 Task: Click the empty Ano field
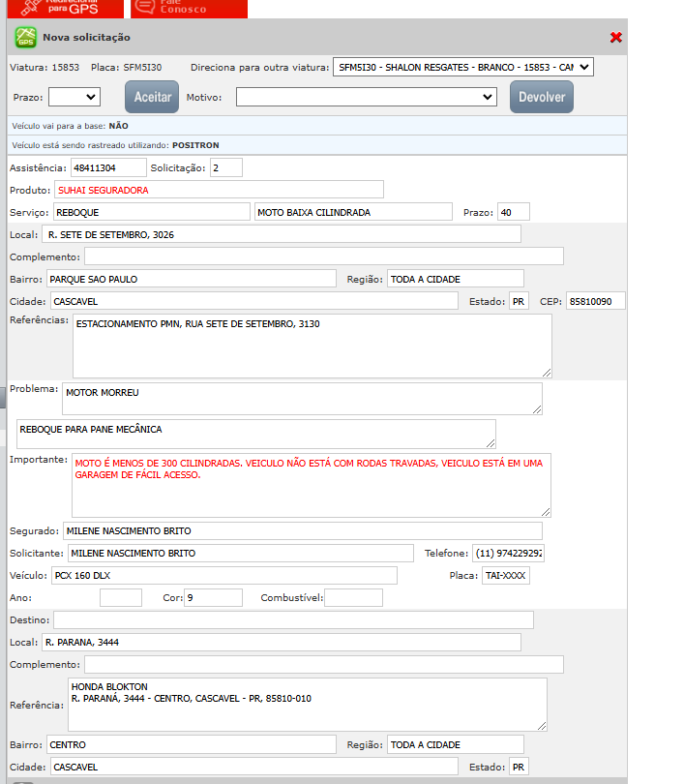coord(121,597)
